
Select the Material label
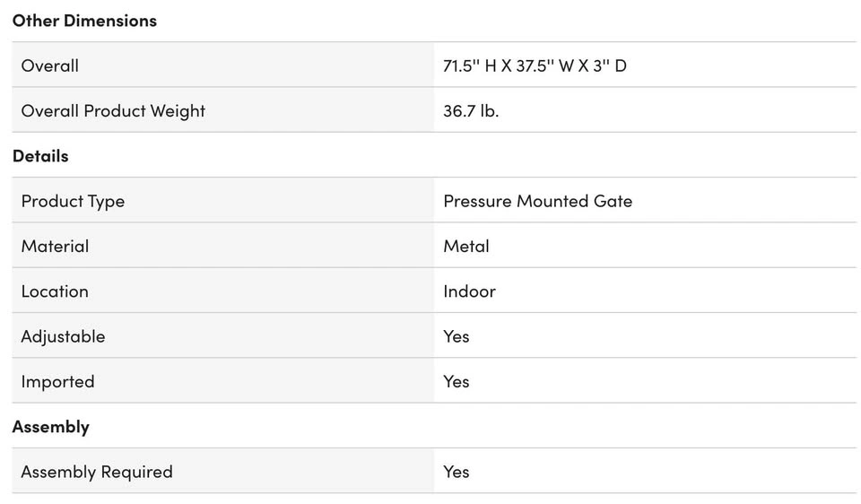point(55,246)
